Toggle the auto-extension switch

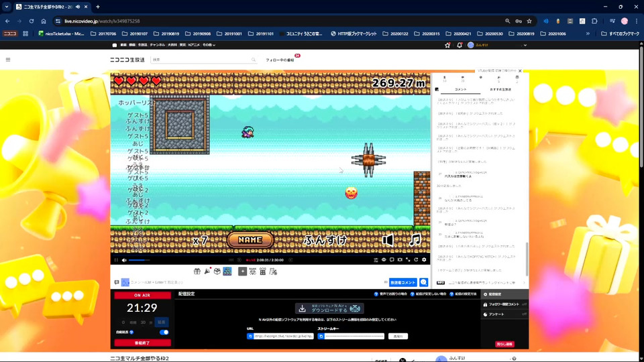click(164, 332)
